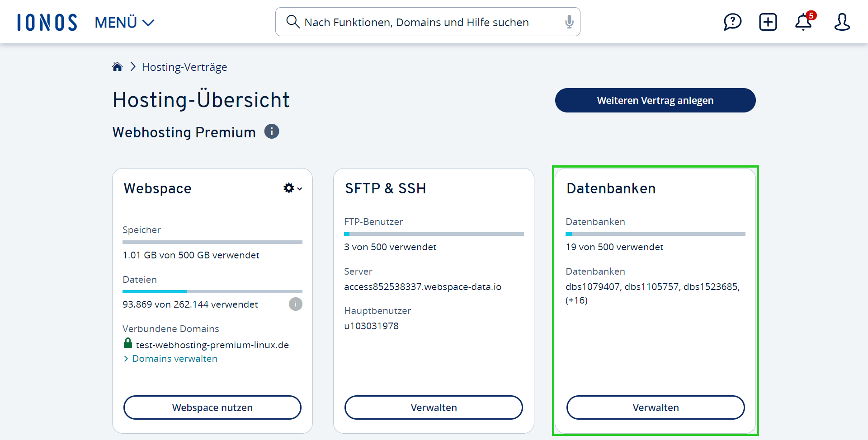The image size is (868, 440).
Task: Activate the microphone voice search icon
Action: tap(569, 22)
